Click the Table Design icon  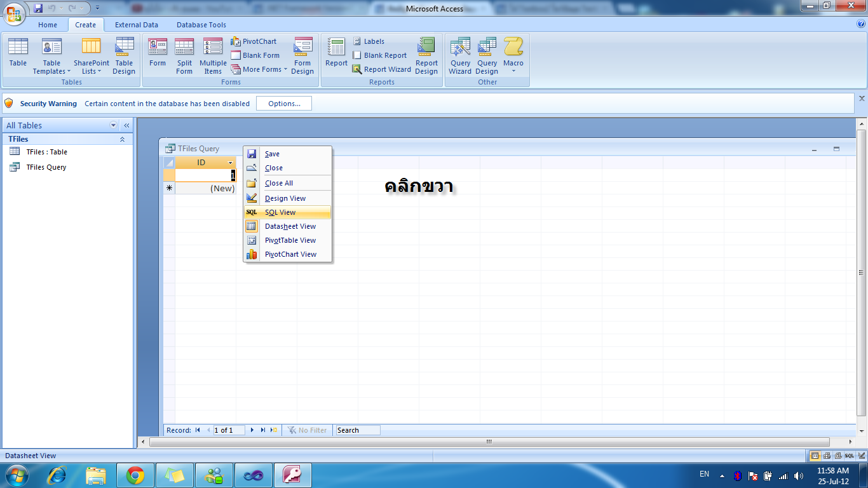(124, 56)
